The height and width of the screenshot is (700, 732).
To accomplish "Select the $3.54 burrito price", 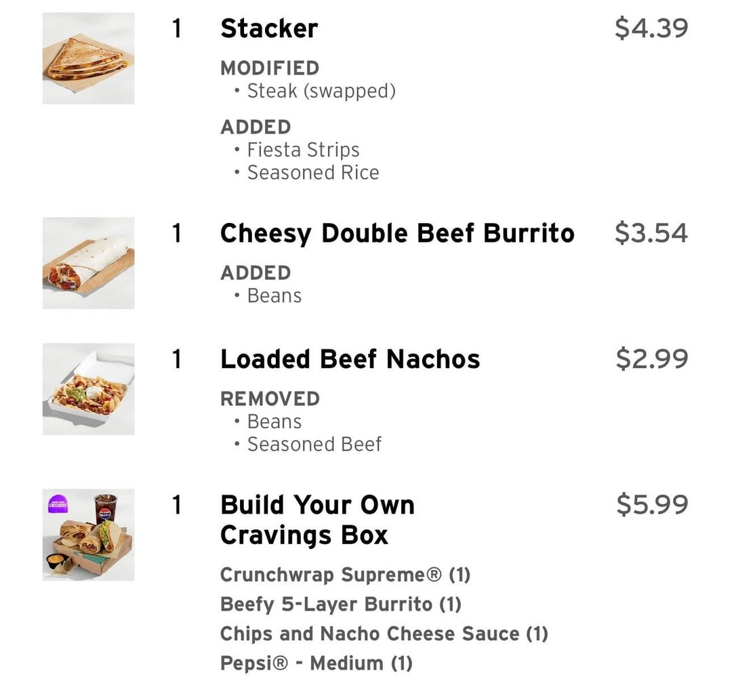I will [651, 233].
